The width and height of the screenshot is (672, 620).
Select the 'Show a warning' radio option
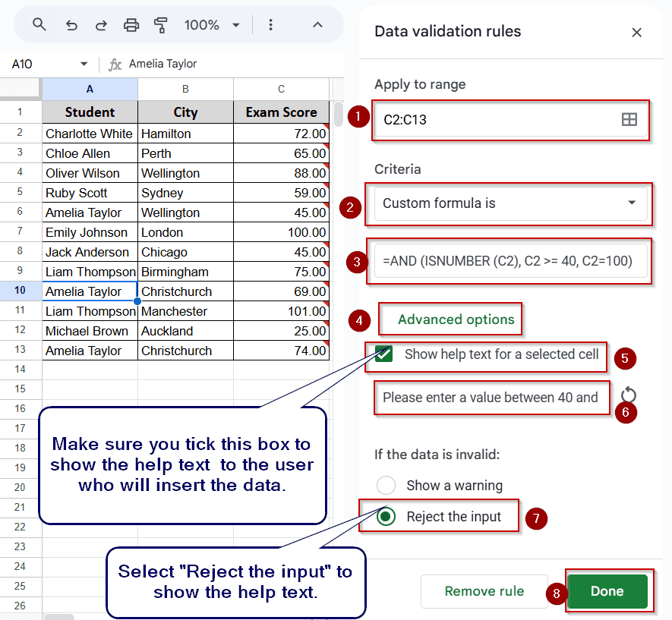pyautogui.click(x=386, y=485)
